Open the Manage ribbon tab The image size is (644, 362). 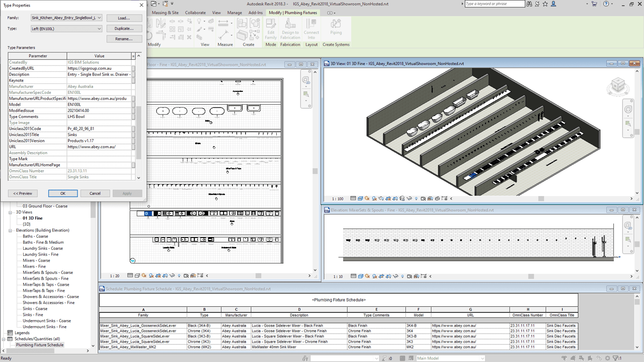(x=234, y=13)
